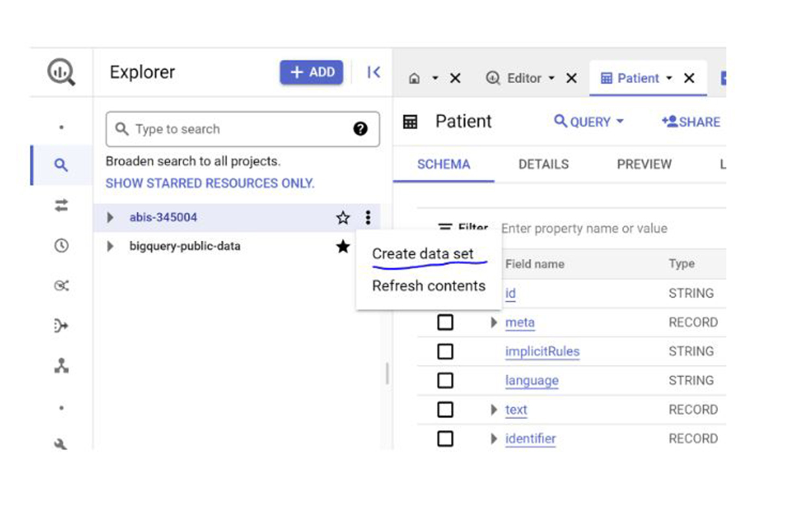812x526 pixels.
Task: Close the Editor tab
Action: 571,78
